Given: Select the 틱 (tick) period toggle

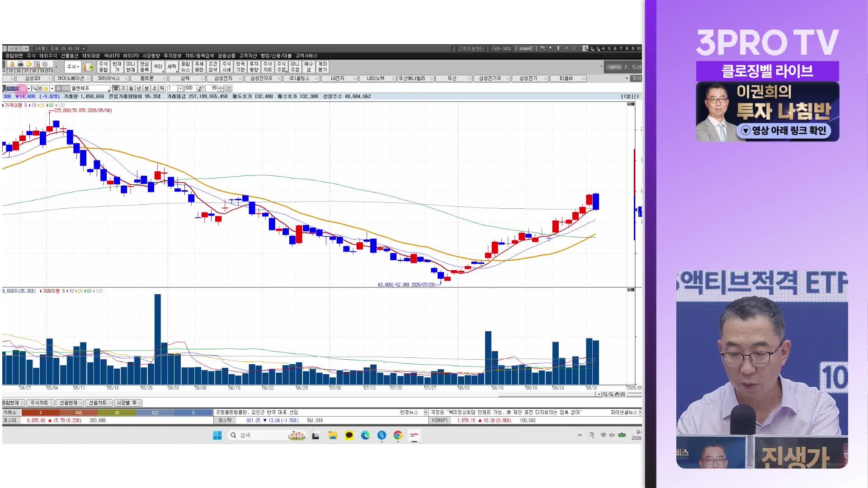Looking at the screenshot, I should point(162,88).
